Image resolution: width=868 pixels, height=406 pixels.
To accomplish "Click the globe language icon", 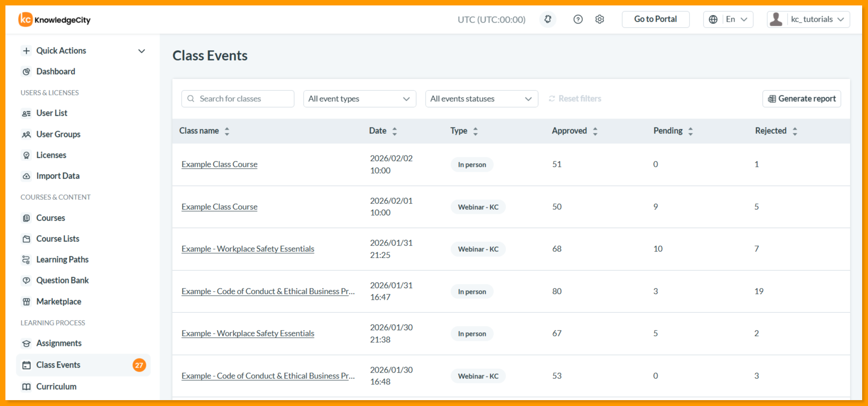I will pos(713,19).
